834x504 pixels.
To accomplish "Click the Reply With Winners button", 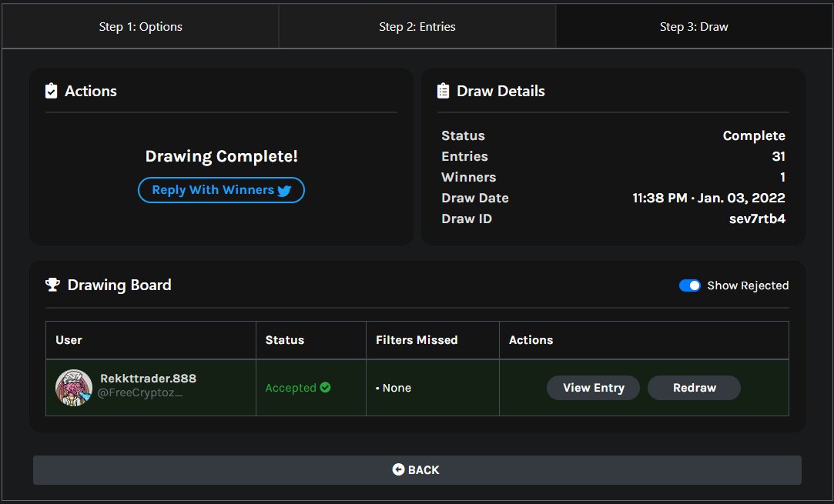I will pos(221,190).
